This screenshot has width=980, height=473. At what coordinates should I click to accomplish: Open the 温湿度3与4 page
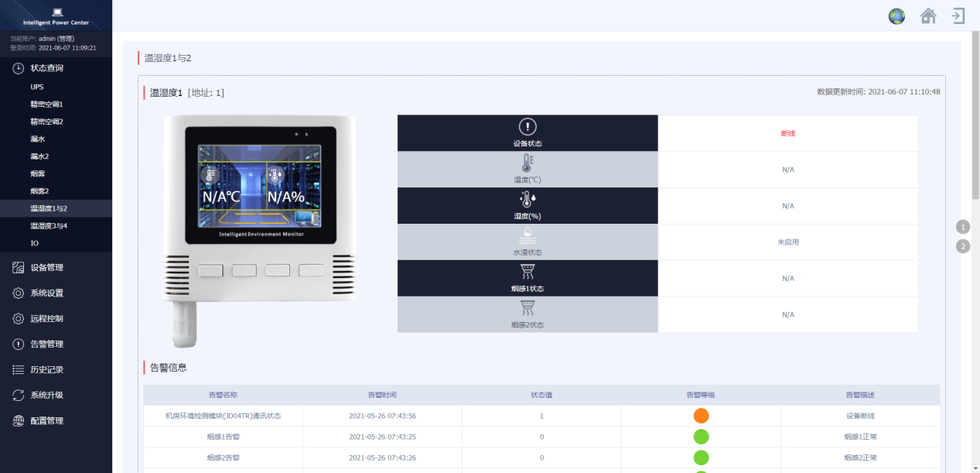[49, 226]
